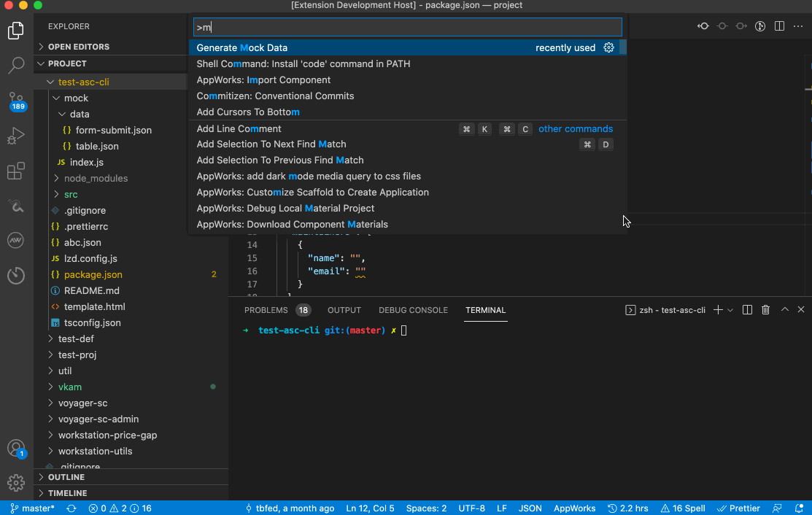Open README.md in explorer
This screenshot has height=515, width=812.
click(x=92, y=290)
